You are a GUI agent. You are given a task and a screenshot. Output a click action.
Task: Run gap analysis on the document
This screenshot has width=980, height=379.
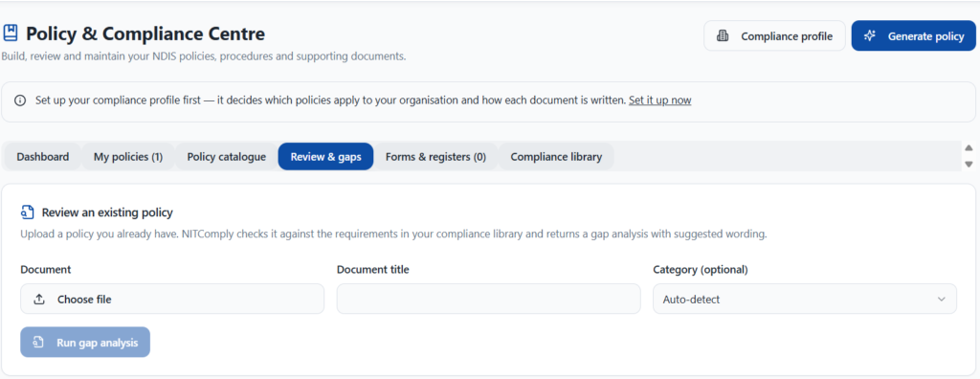click(x=85, y=342)
